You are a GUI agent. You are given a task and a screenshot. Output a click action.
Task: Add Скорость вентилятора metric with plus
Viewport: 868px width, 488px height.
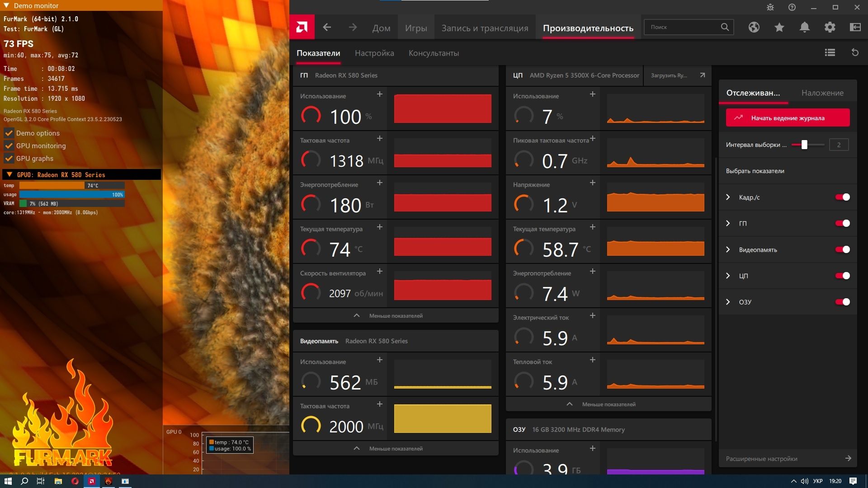380,271
